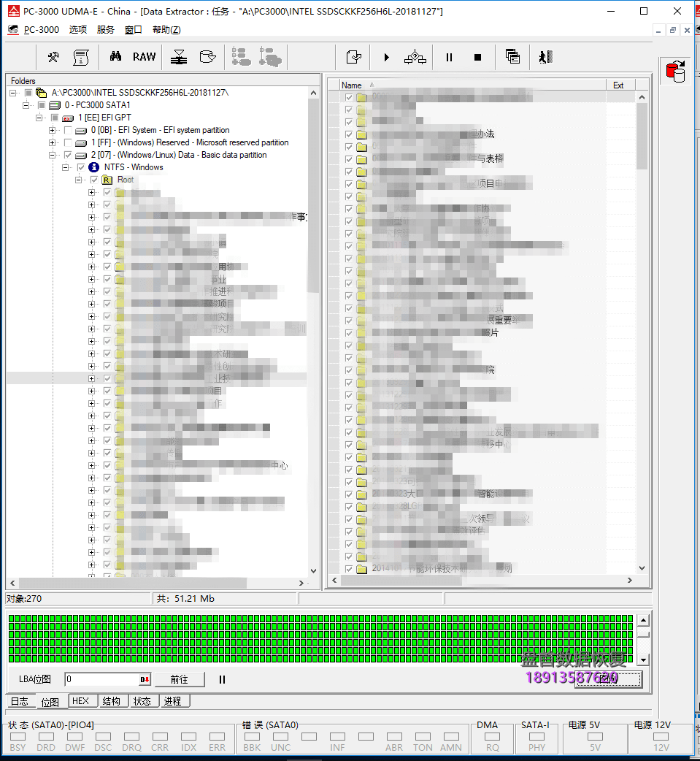This screenshot has width=700, height=761.
Task: Expand the EFI System partition node
Action: 53,130
